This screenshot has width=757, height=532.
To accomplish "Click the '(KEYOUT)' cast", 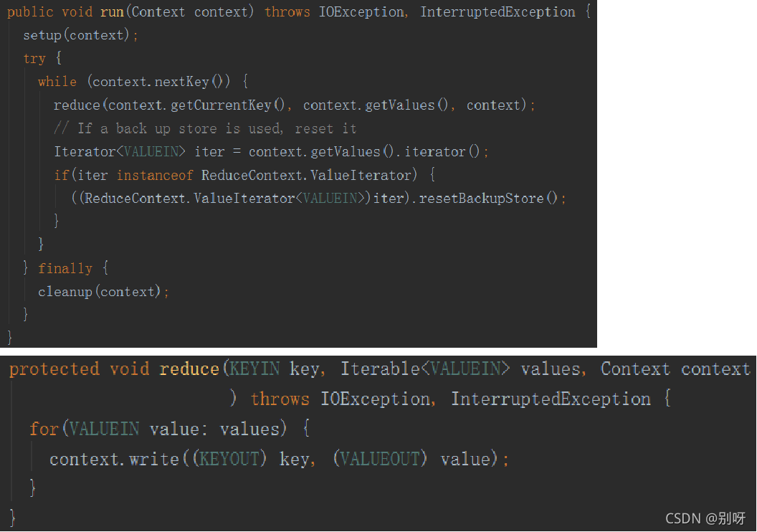I will (x=229, y=459).
